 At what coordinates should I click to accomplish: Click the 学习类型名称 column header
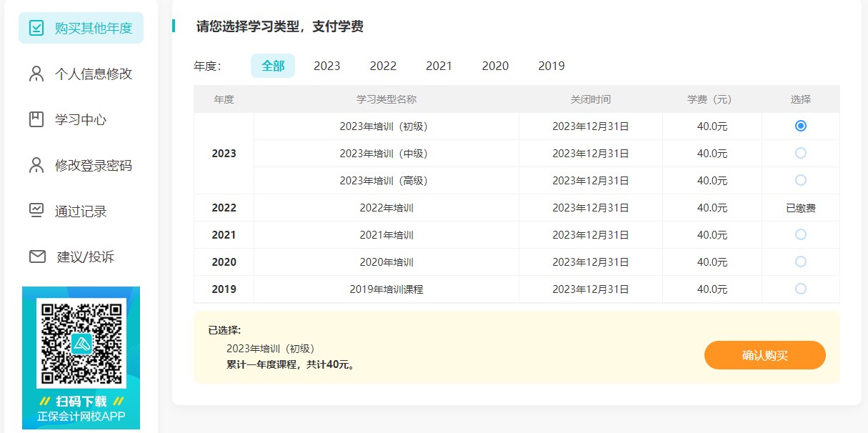pyautogui.click(x=386, y=99)
